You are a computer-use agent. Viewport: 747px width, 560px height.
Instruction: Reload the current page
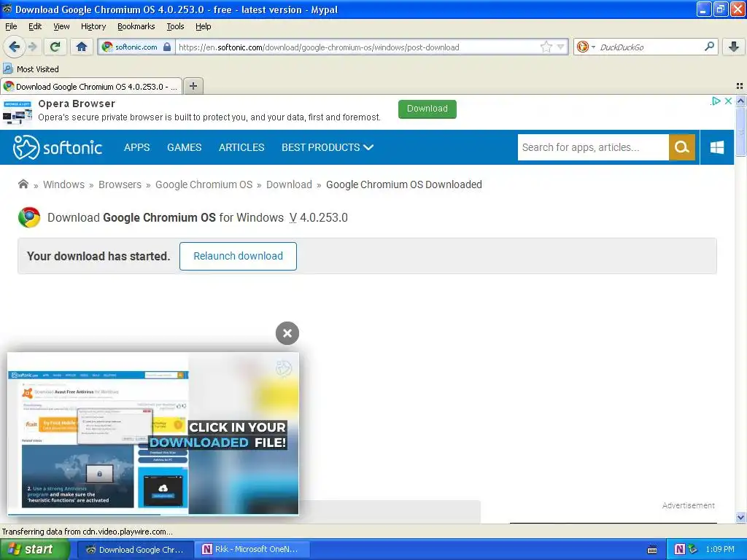55,47
